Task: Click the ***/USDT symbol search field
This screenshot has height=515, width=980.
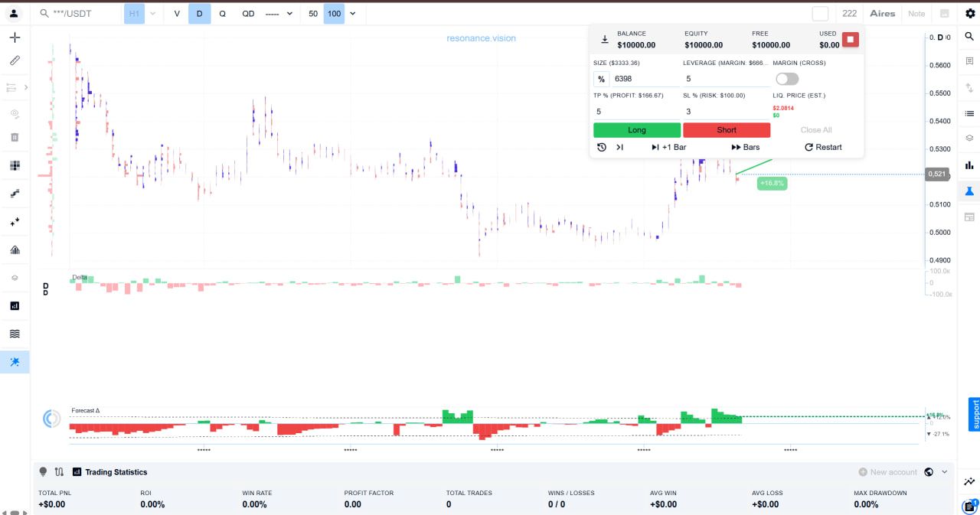Action: 78,14
